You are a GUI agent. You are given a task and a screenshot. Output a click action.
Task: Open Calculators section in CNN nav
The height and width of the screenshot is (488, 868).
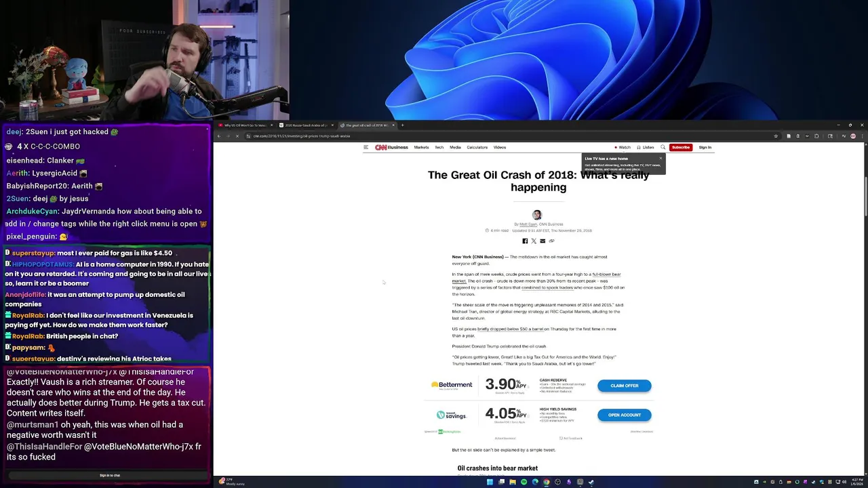tap(477, 147)
